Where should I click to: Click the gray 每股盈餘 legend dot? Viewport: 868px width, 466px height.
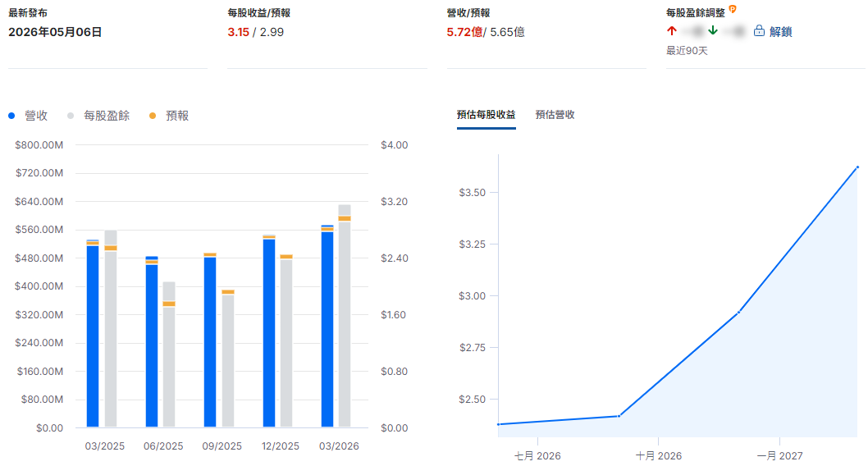click(x=71, y=116)
